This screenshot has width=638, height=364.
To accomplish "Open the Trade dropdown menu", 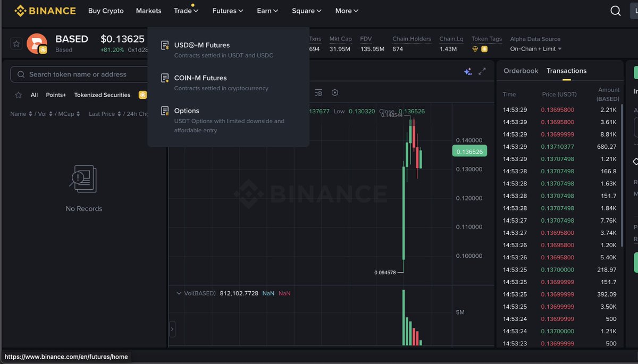I will click(186, 11).
